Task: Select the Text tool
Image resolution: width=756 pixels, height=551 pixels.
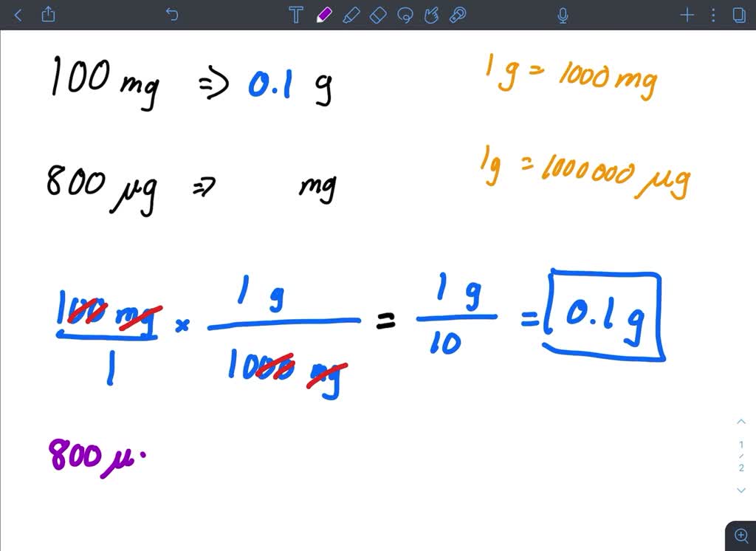Action: (x=295, y=14)
